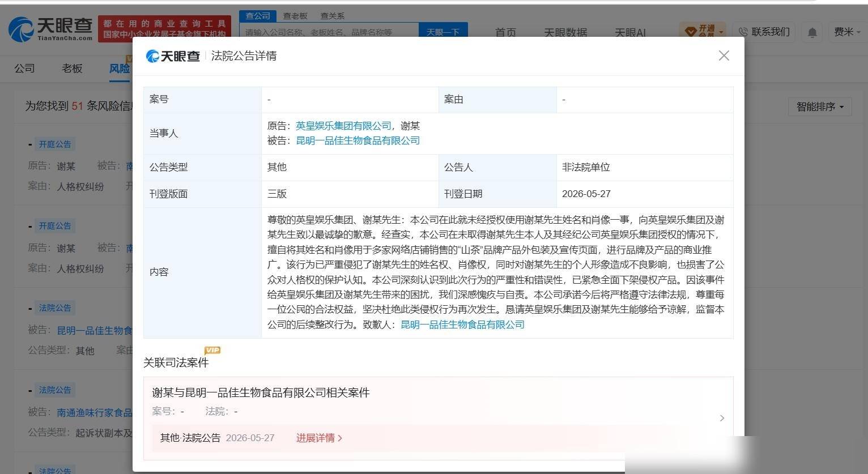Open plaintiff link 英皇娱乐集团有限公司

(x=343, y=126)
